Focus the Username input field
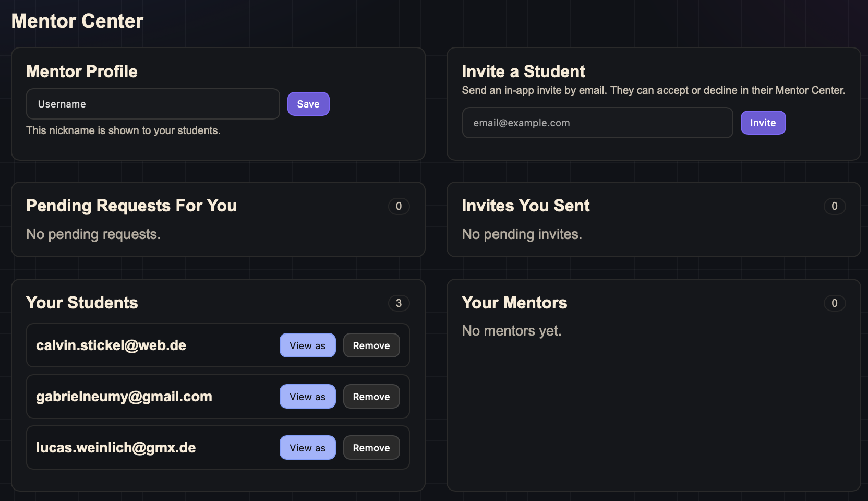Viewport: 868px width, 501px height. [153, 104]
